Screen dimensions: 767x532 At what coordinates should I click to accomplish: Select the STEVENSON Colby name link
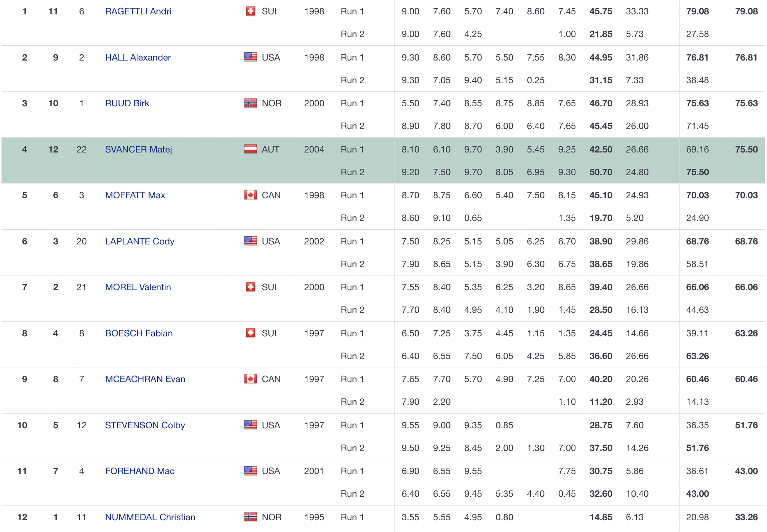coord(145,425)
